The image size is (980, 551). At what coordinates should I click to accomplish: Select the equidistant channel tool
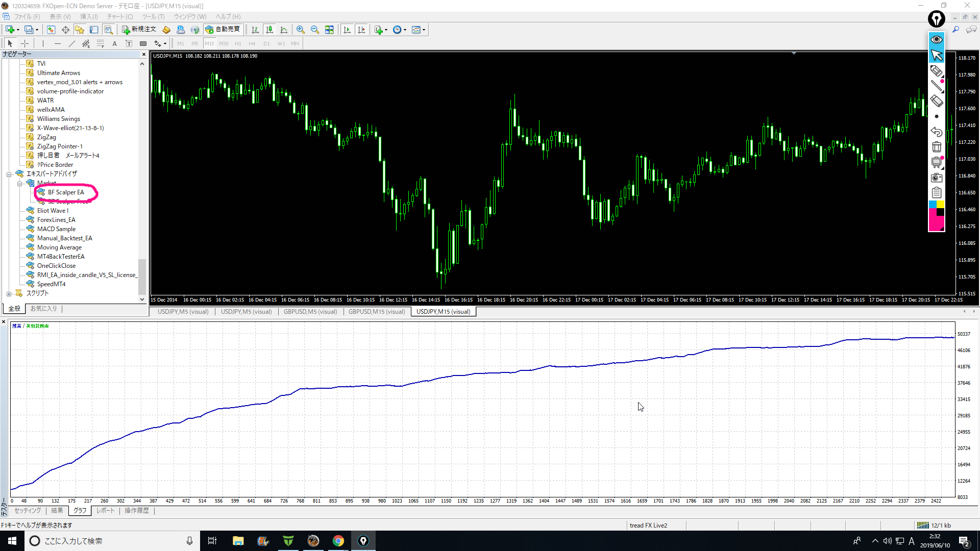click(x=86, y=43)
